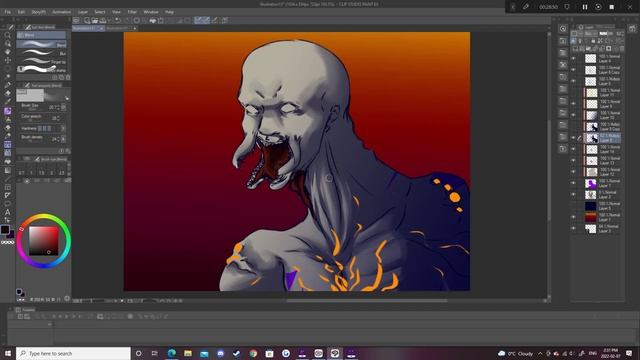
Task: Click the Open file icon in command bar
Action: [95, 20]
